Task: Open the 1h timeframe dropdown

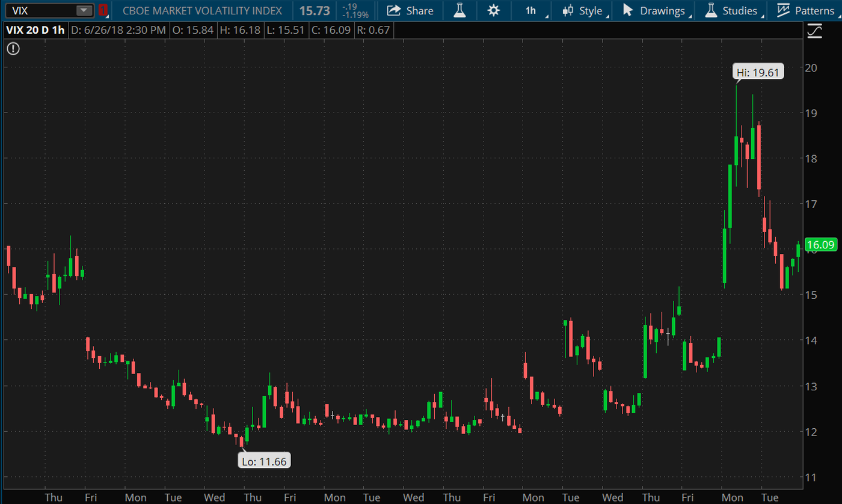Action: point(532,10)
